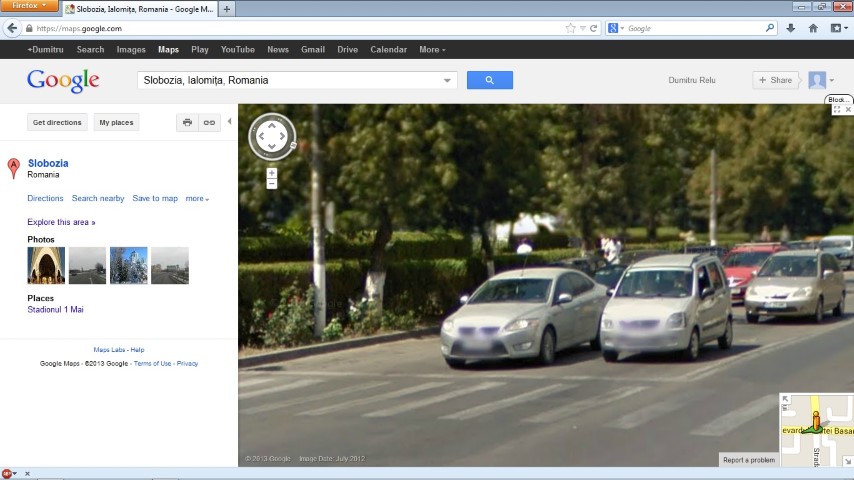Open YouTube from the Google bar
This screenshot has height=480, width=854.
click(238, 49)
